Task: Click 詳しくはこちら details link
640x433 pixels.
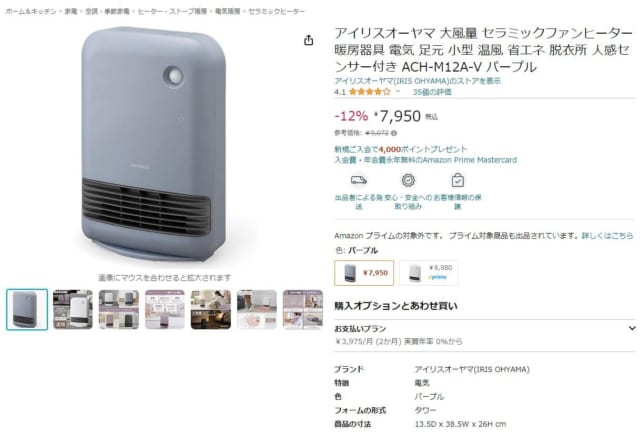Action: 607,235
